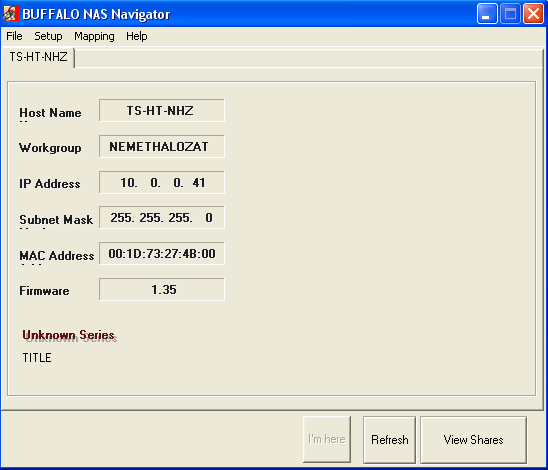Viewport: 548px width, 470px height.
Task: Close the BUFFALO NAS Navigator window
Action: [533, 14]
